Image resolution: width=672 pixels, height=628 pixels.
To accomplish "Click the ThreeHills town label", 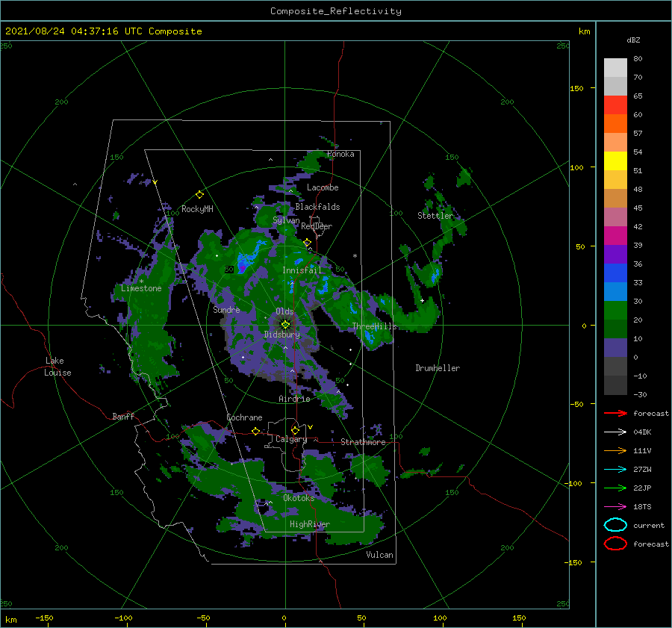I will click(x=375, y=326).
